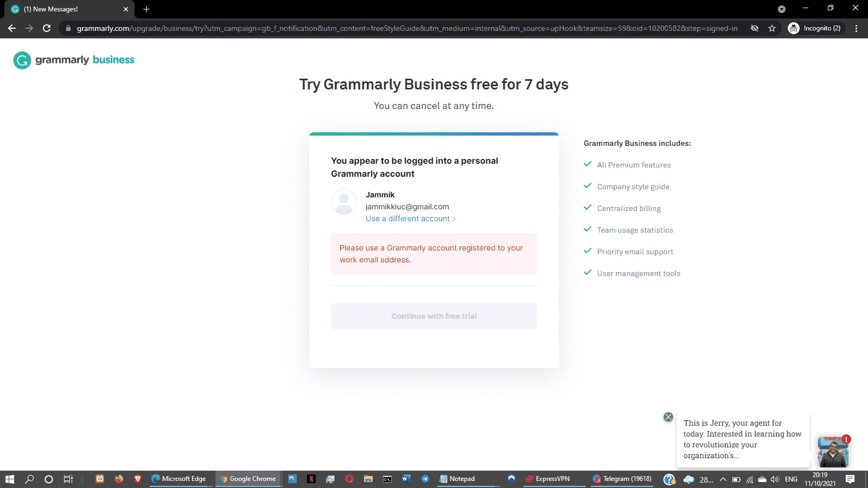
Task: Close the New Messages browser tab
Action: pos(126,9)
